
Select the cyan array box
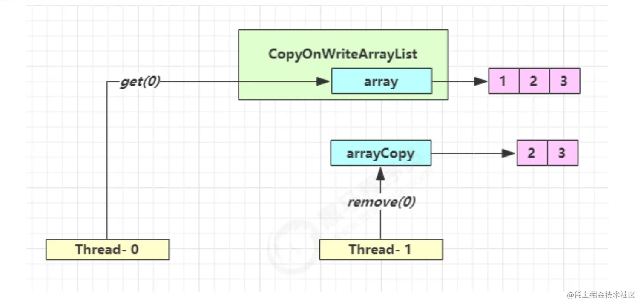382,81
